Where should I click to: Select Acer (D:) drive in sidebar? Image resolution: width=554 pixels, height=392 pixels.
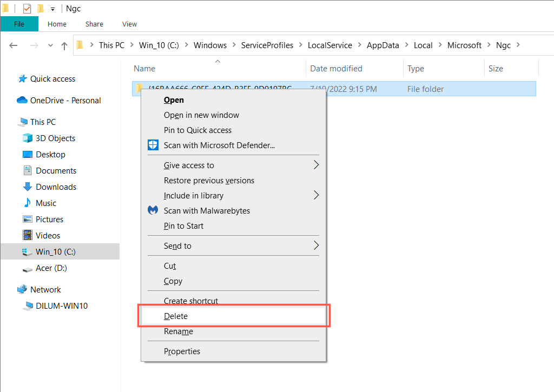51,268
